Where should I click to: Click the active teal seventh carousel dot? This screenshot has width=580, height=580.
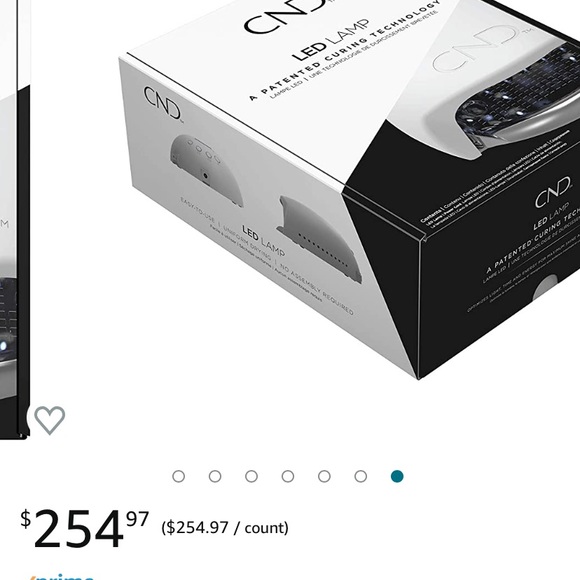pos(397,476)
